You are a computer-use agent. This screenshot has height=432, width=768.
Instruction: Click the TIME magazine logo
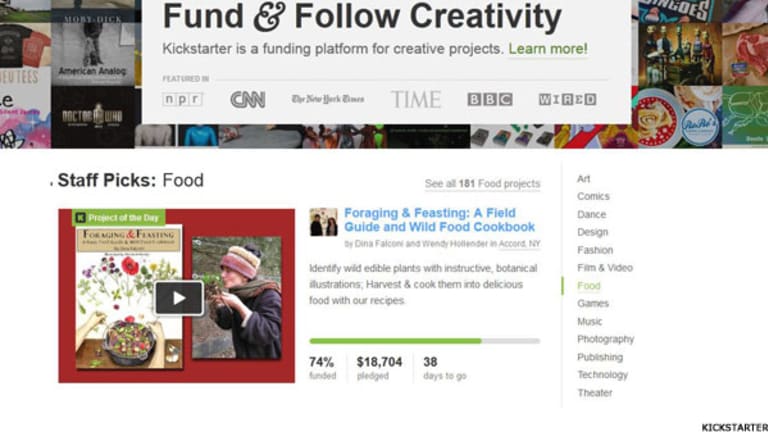416,99
